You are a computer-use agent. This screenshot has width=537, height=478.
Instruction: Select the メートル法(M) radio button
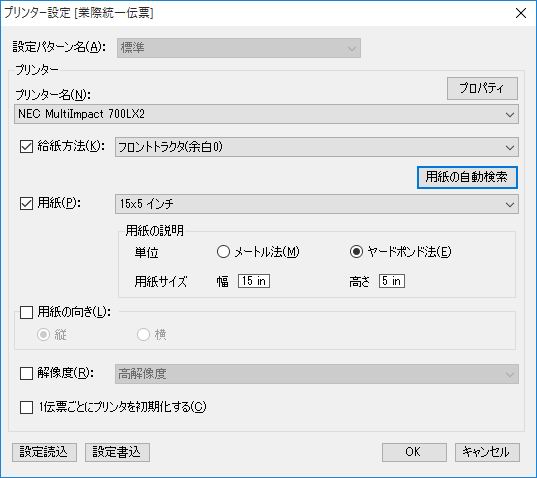pos(223,252)
